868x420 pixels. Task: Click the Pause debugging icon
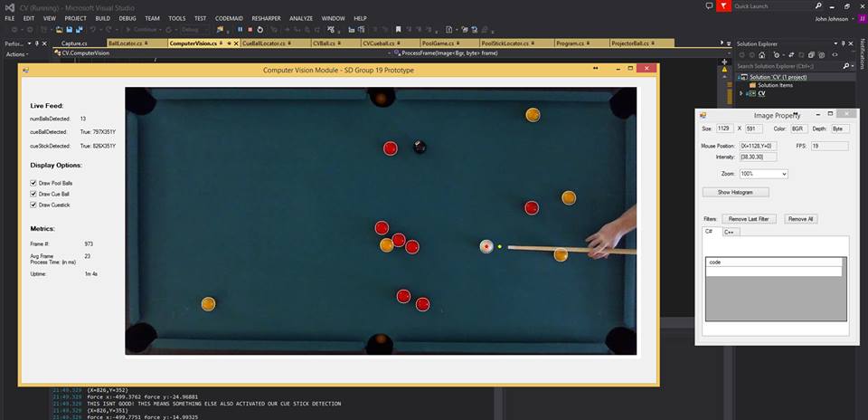coord(240,30)
